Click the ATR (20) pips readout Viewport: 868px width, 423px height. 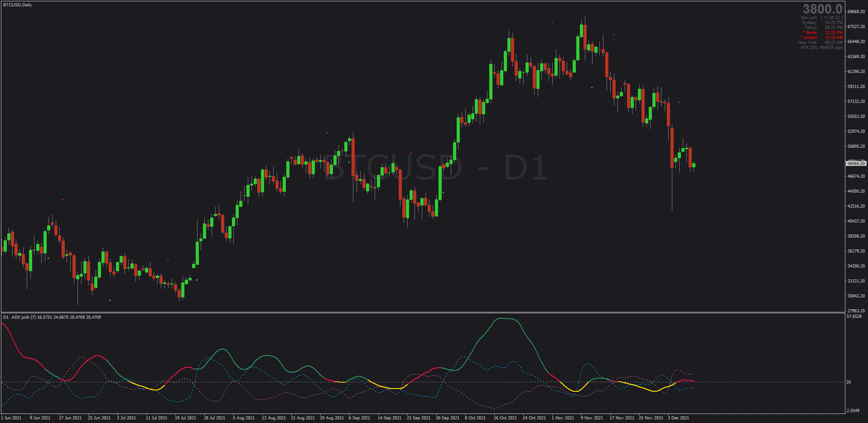point(821,48)
